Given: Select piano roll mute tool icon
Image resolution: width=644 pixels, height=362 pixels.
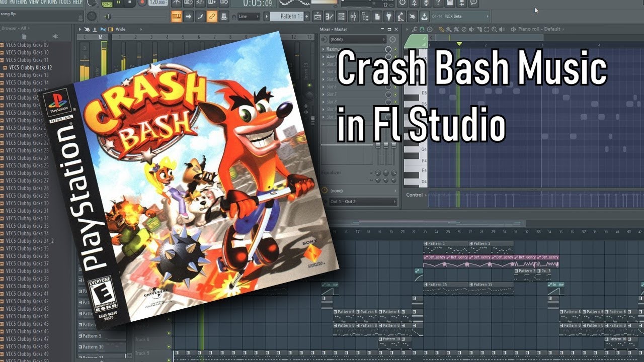Looking at the screenshot, I should click(471, 29).
